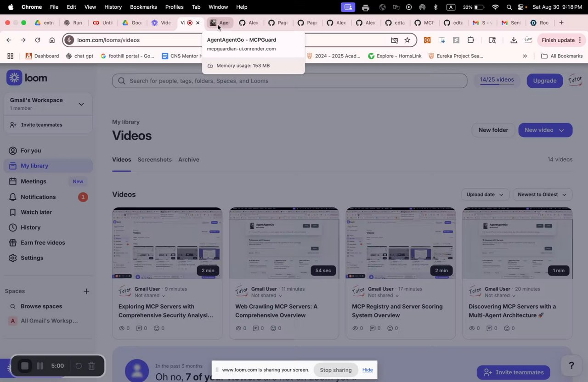Screen dimensions: 588x382
Task: Create a New folder
Action: (x=493, y=130)
